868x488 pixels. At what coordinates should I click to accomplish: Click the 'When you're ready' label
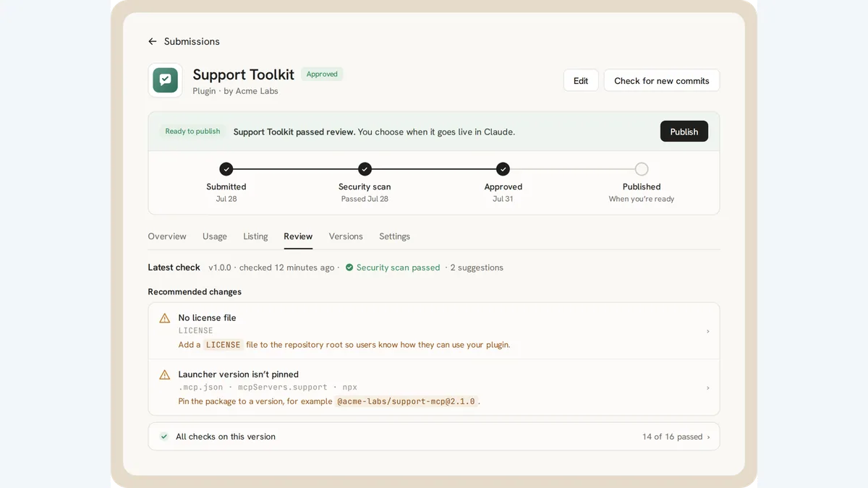[642, 199]
